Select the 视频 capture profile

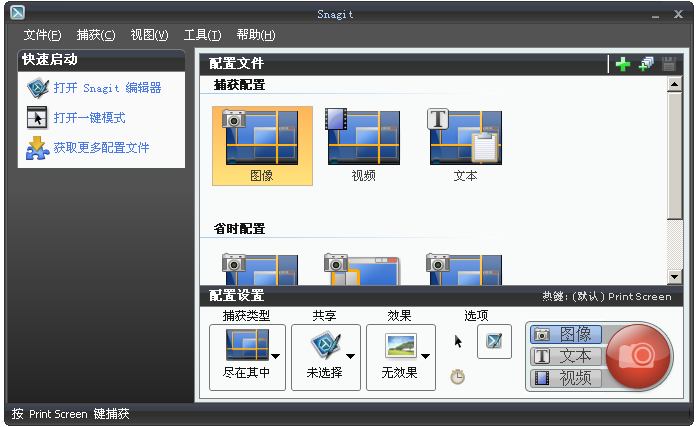364,146
